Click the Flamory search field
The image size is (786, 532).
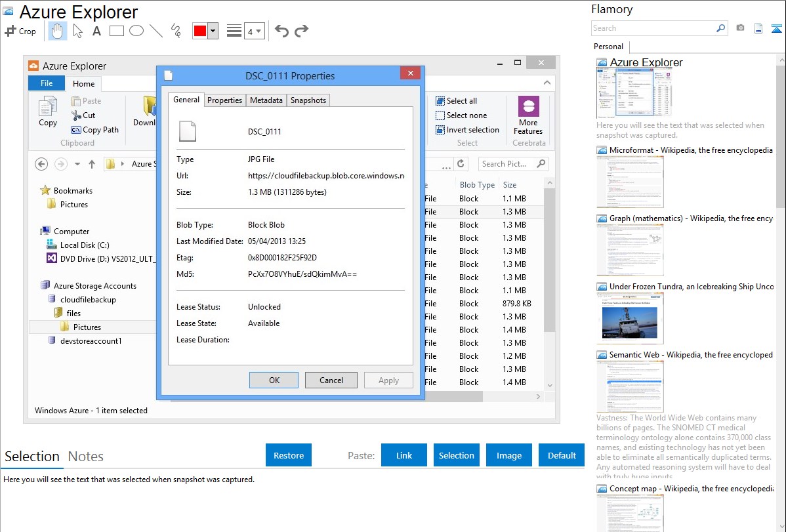click(653, 28)
